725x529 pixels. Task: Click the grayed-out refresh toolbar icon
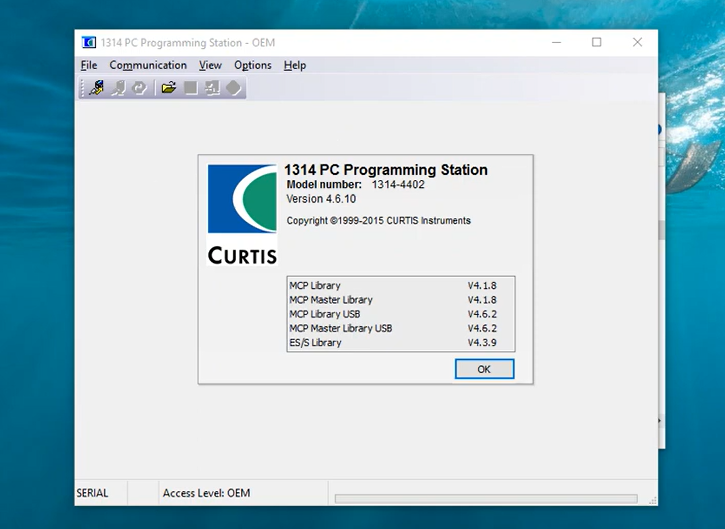click(140, 88)
